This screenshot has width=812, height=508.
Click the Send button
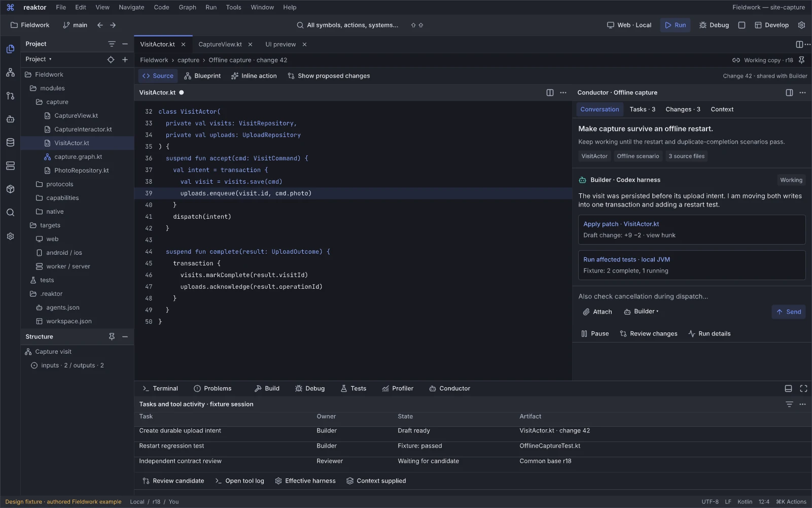click(789, 312)
